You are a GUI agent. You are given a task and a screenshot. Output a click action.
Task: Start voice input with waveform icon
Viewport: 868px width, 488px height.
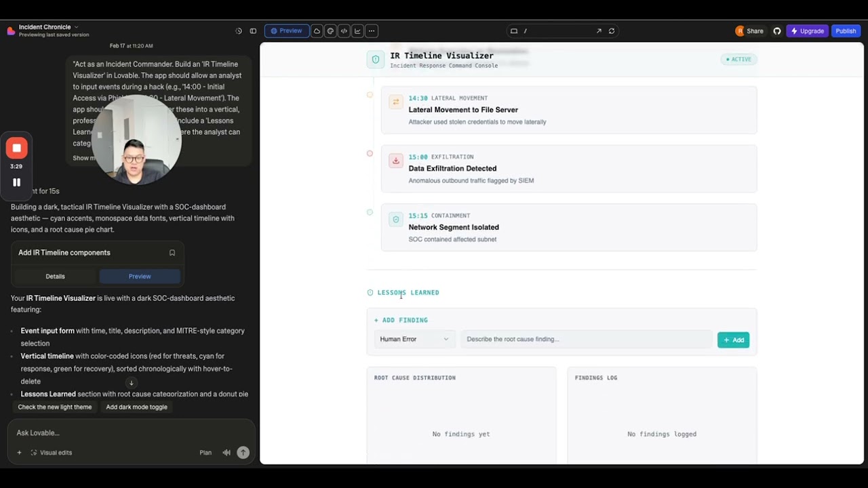tap(226, 453)
